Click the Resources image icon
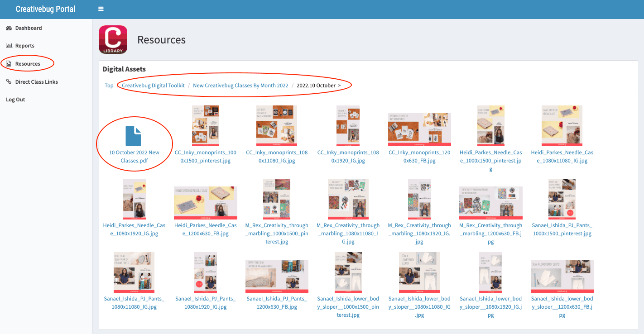This screenshot has height=334, width=644. 9,64
